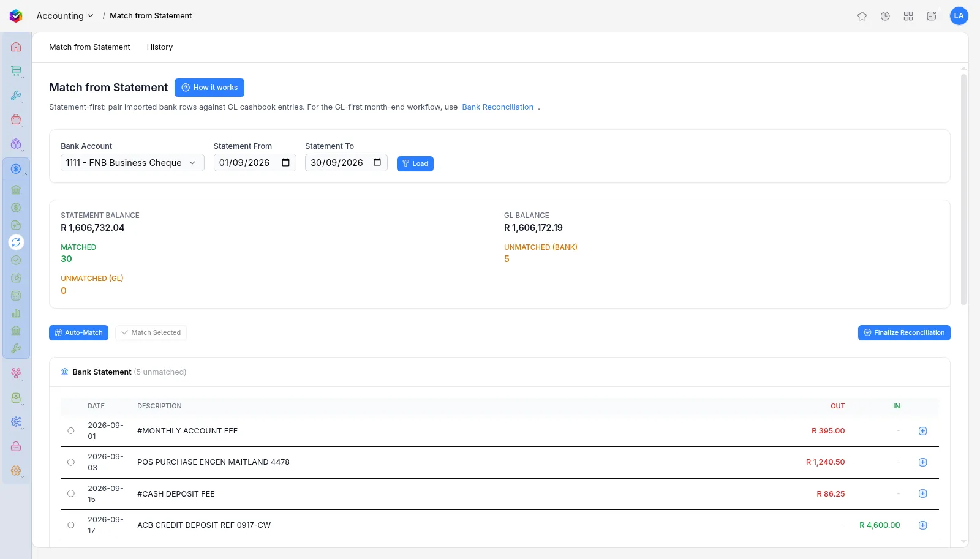Open the orange gear settings sidebar icon
This screenshot has width=980, height=559.
[16, 471]
